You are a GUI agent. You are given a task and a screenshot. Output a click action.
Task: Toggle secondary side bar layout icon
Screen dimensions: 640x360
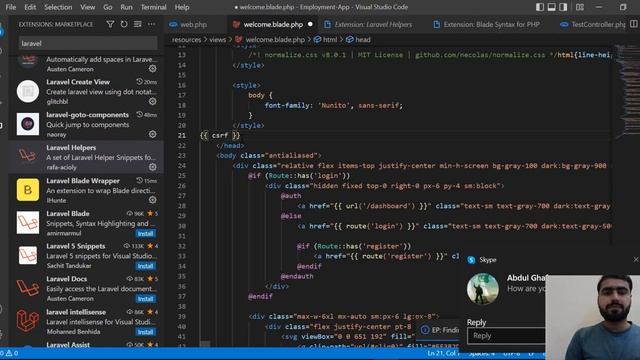(563, 7)
